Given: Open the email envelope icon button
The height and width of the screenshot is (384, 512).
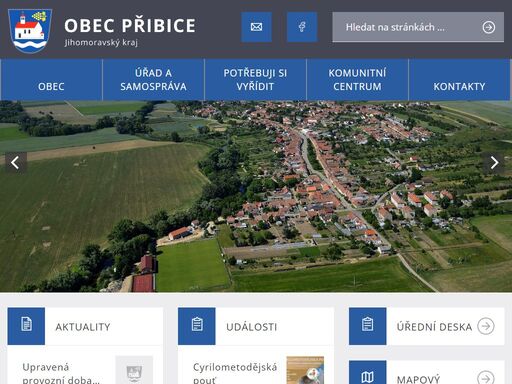Looking at the screenshot, I should 256,27.
